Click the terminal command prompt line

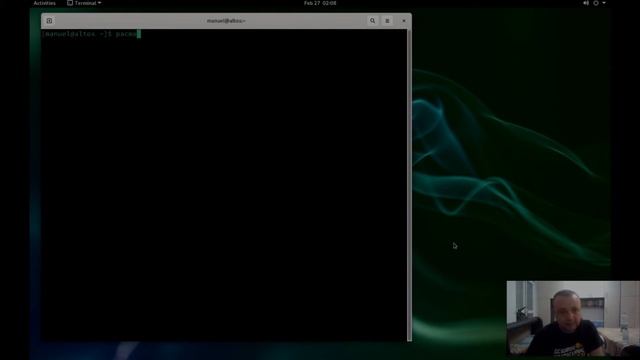(91, 34)
